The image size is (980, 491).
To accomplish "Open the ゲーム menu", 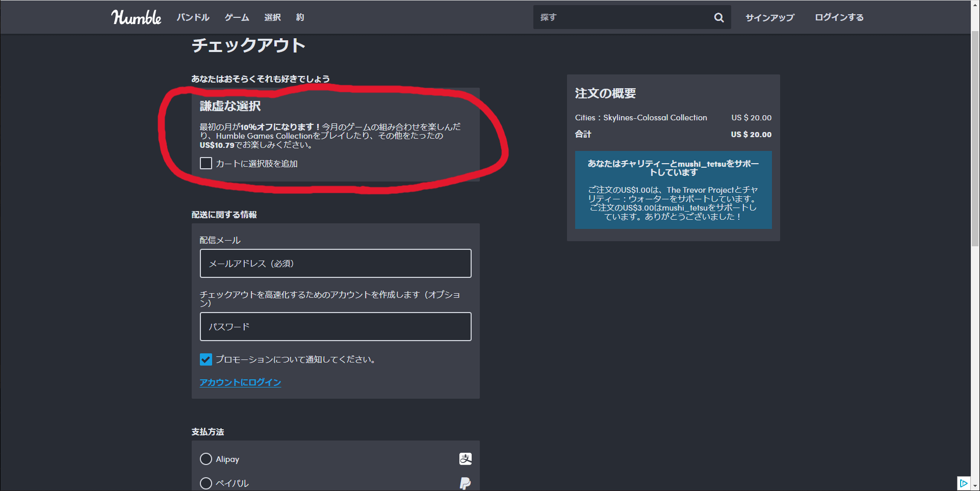I will coord(237,17).
